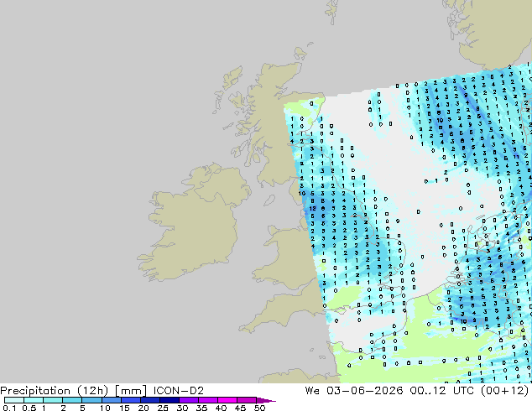Click the 'We 03-06-2026' date text
Viewport: 532px width, 411px height.
click(x=354, y=391)
